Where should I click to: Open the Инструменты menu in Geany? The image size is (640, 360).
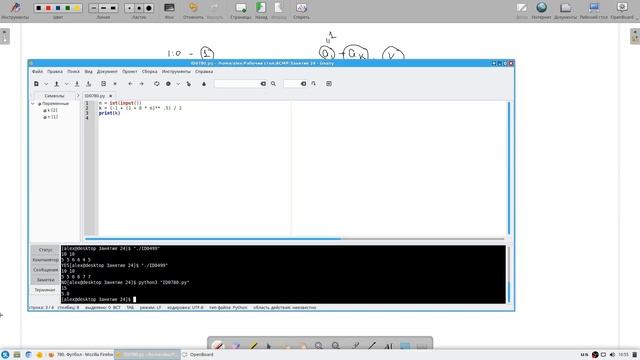[x=176, y=71]
